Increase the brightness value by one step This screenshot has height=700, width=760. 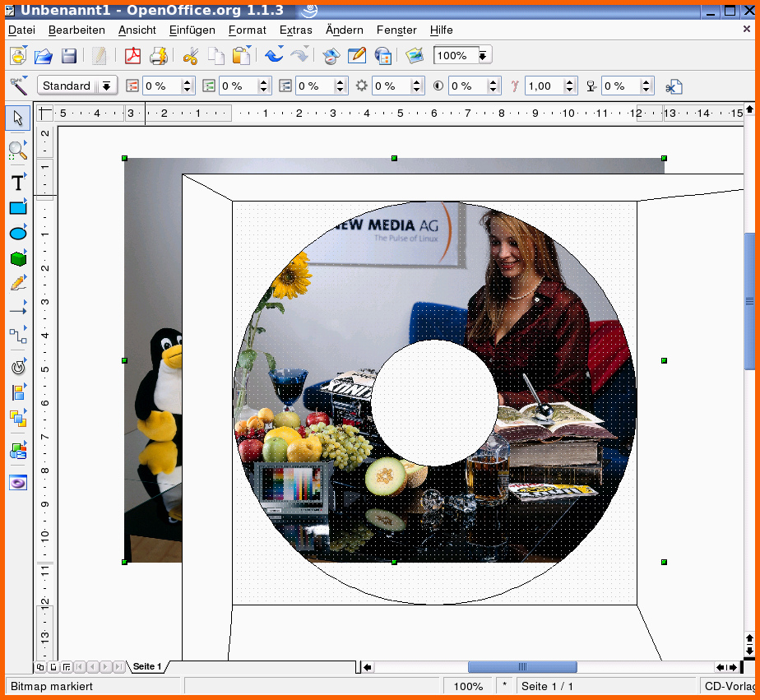pyautogui.click(x=417, y=82)
